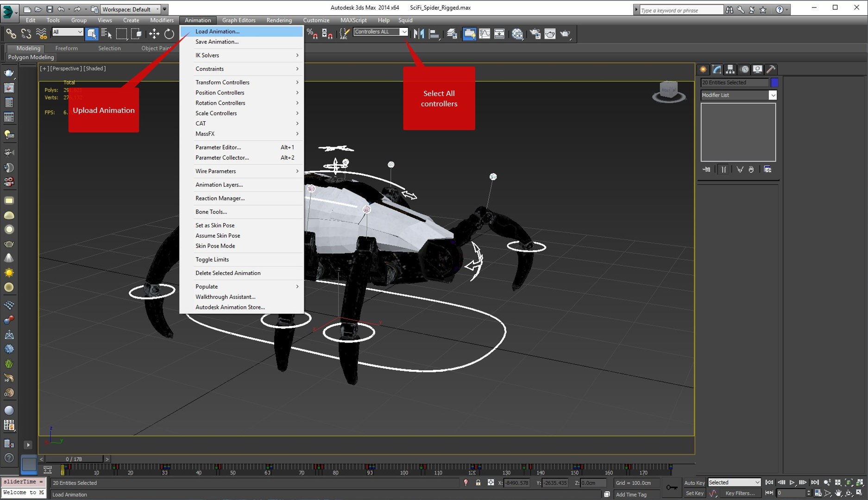
Task: Click the blue object color swatch
Action: [774, 82]
